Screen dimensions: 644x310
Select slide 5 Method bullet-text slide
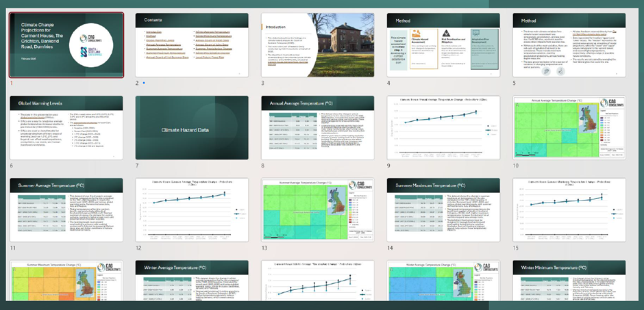click(569, 44)
